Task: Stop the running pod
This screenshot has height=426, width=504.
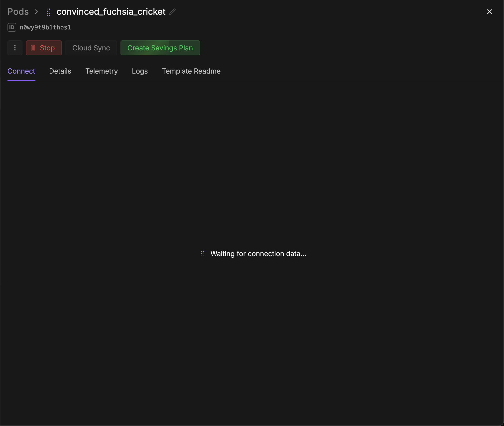Action: [44, 48]
